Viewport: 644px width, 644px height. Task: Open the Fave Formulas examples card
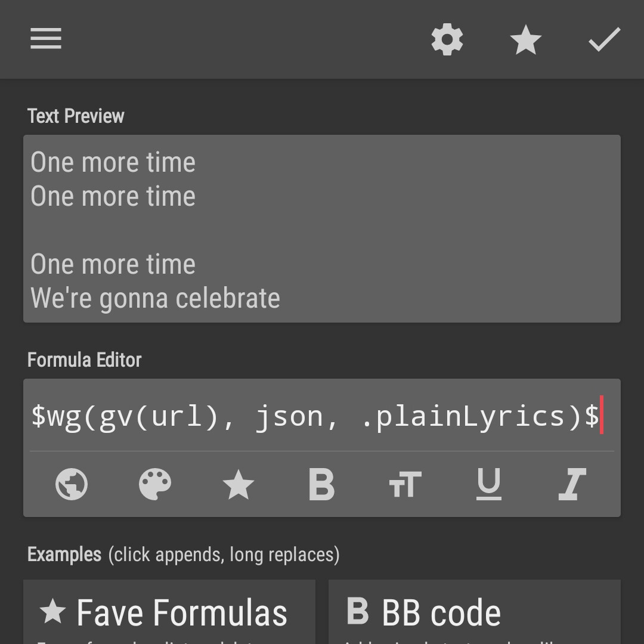(169, 612)
